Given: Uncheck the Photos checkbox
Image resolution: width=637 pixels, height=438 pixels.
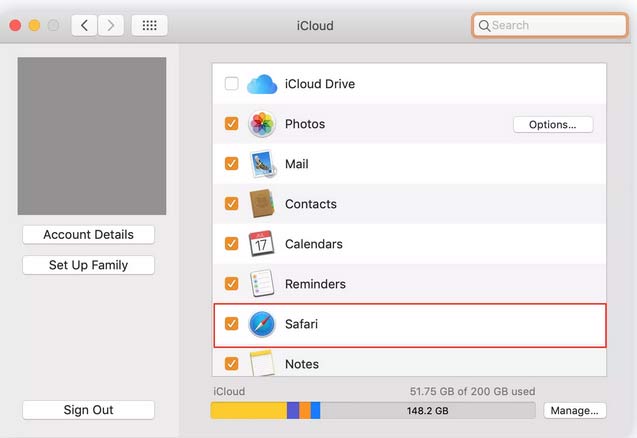Looking at the screenshot, I should coord(232,124).
